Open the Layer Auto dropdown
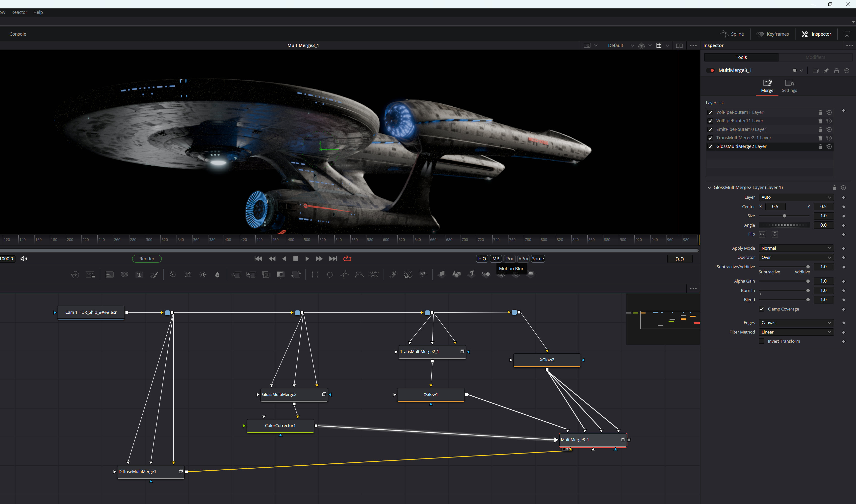Viewport: 856px width, 504px height. (796, 197)
